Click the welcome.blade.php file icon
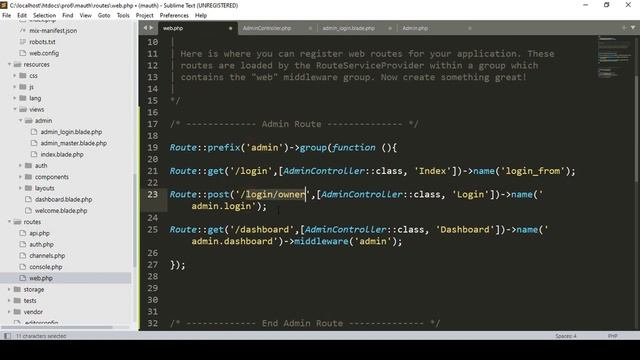The height and width of the screenshot is (360, 640). tap(28, 211)
